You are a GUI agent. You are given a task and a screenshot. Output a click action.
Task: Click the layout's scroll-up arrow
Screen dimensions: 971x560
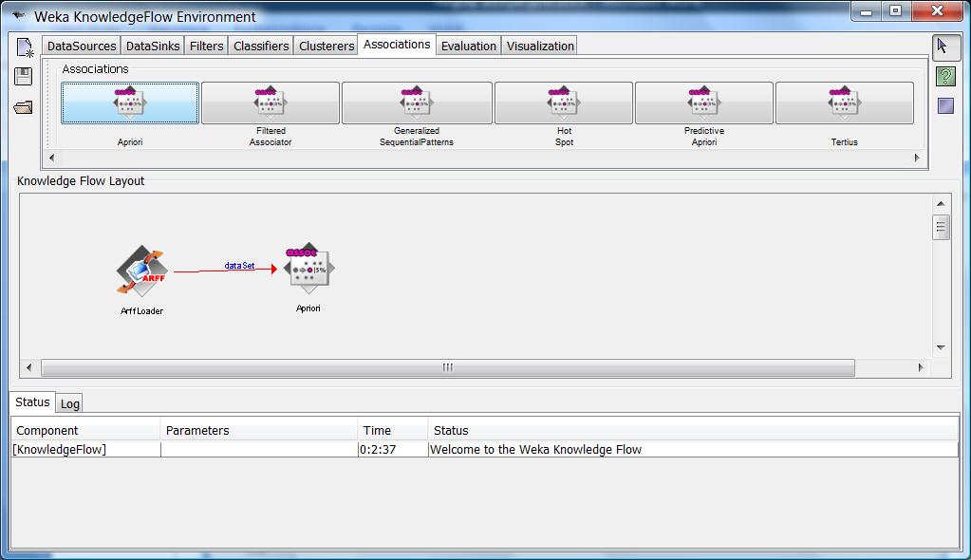pos(941,203)
